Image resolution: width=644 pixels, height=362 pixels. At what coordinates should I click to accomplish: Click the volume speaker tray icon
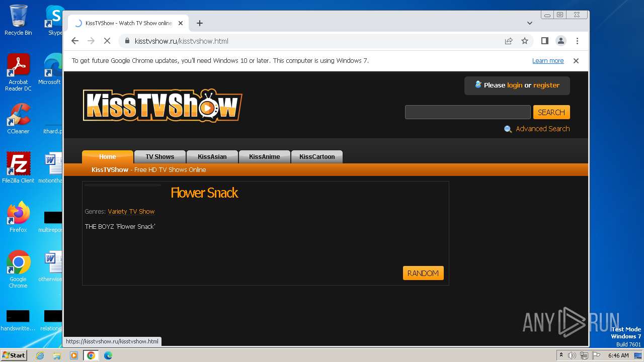tap(572, 355)
